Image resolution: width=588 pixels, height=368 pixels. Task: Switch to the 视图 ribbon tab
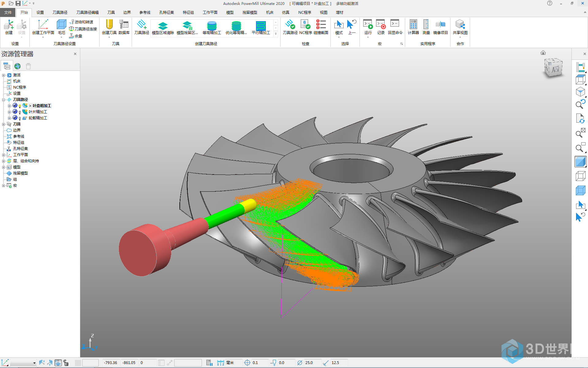coord(324,12)
